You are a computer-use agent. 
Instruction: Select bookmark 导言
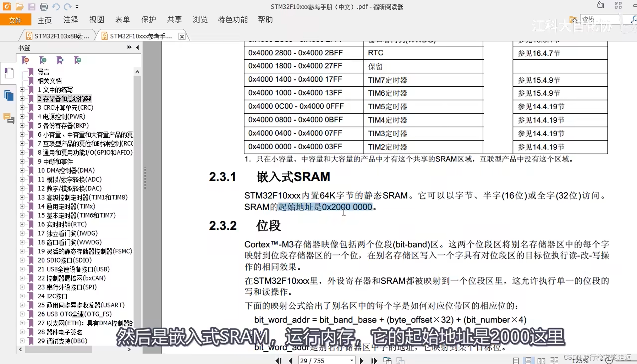click(x=43, y=72)
